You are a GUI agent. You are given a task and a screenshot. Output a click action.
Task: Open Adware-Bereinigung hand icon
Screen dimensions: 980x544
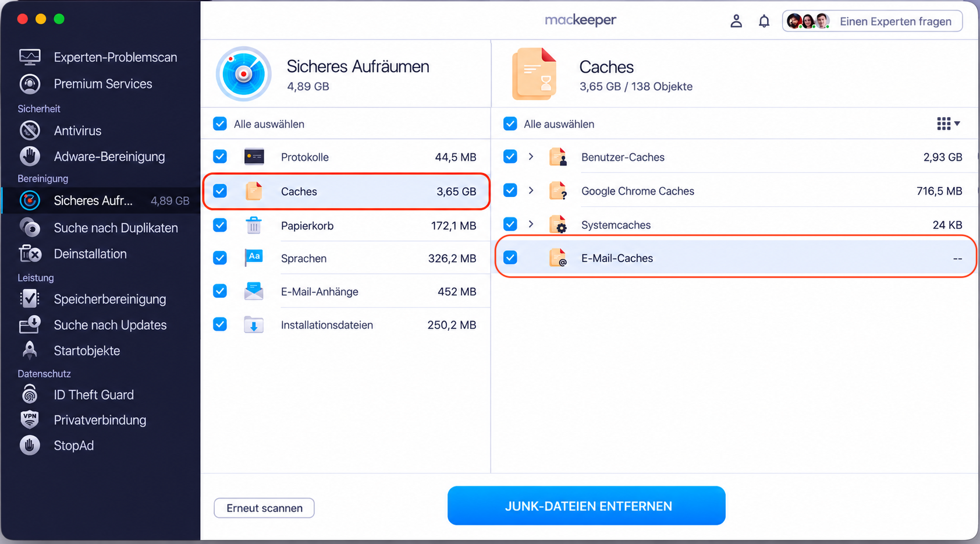30,156
